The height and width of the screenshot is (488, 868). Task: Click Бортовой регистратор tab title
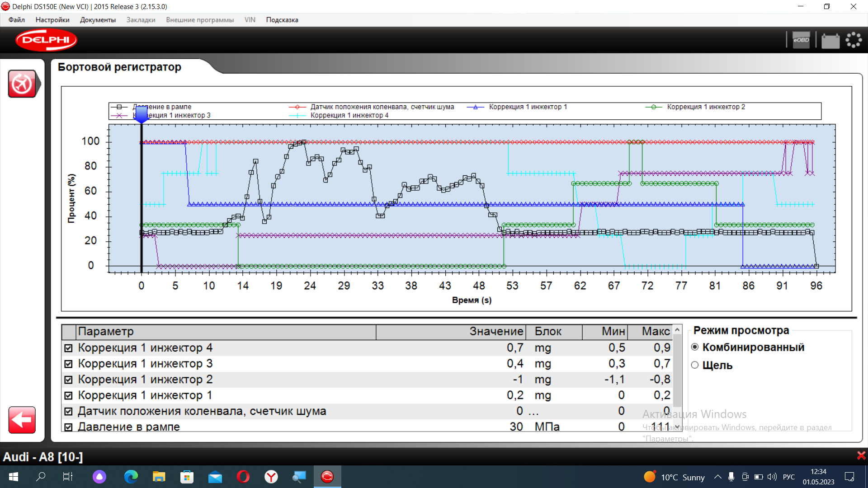(x=119, y=67)
